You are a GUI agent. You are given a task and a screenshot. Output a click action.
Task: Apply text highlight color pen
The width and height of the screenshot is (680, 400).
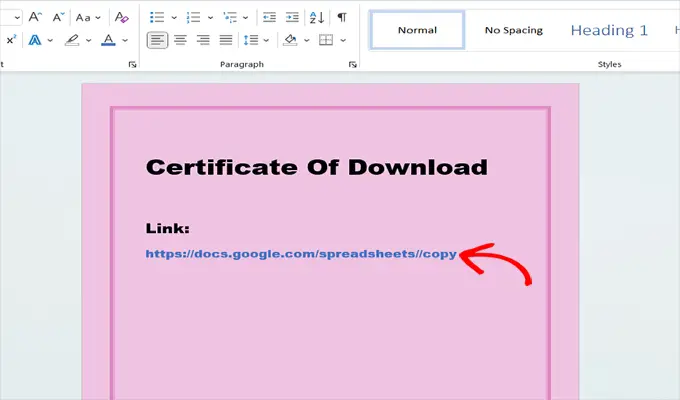[x=72, y=40]
